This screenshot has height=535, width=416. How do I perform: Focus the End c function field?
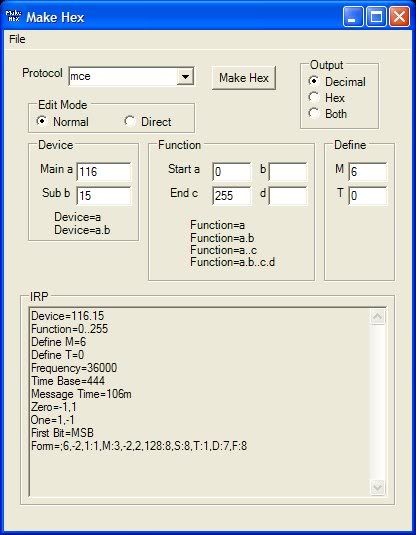tap(231, 196)
